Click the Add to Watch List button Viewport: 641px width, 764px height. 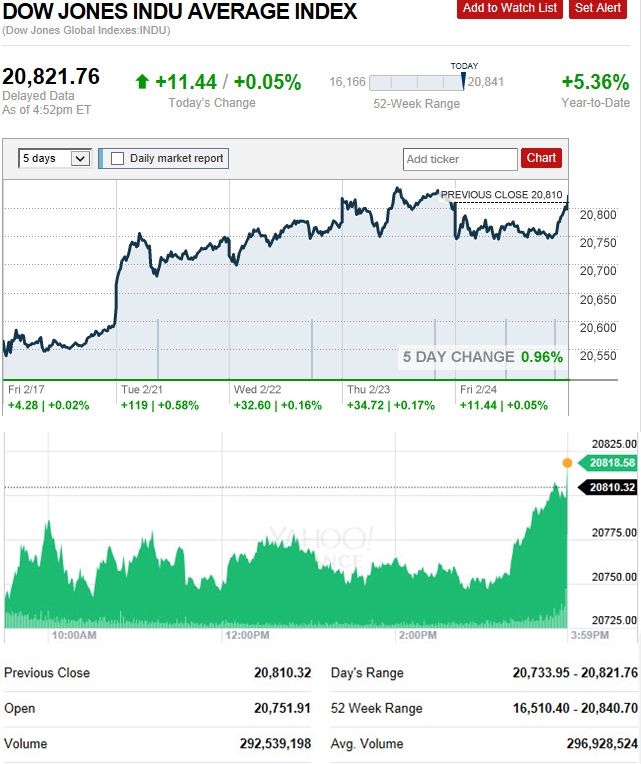click(x=509, y=8)
